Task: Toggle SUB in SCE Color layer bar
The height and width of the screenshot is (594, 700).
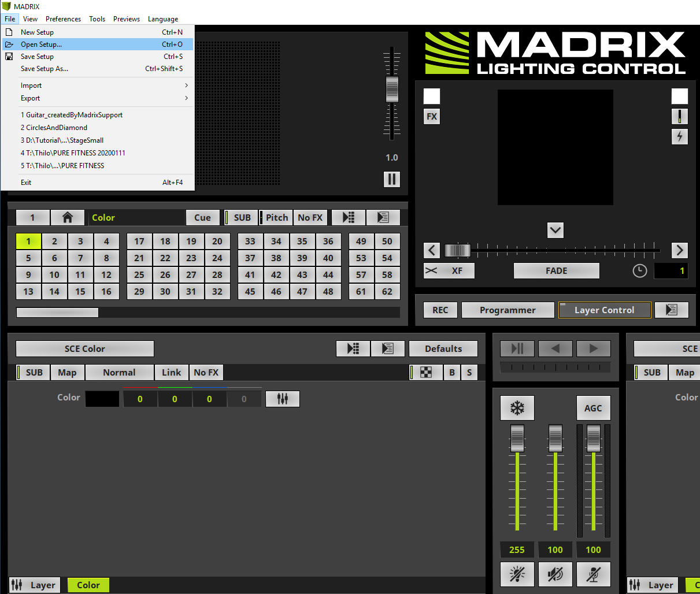Action: pos(33,372)
